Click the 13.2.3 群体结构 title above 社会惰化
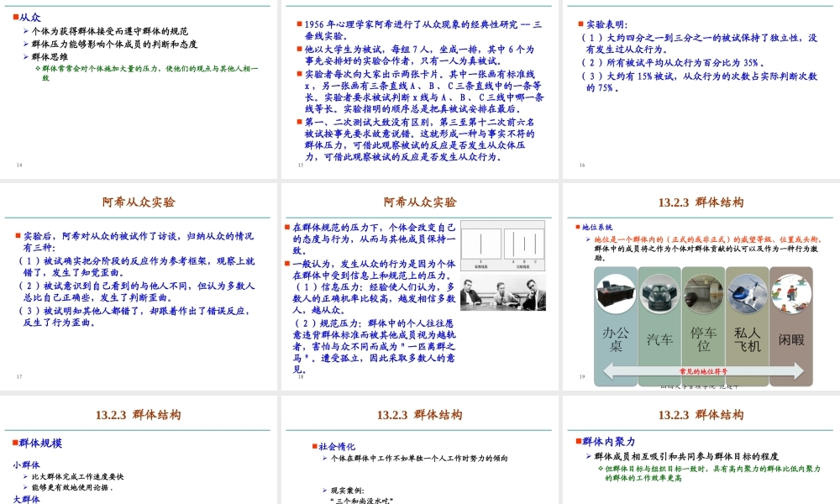 (x=420, y=415)
